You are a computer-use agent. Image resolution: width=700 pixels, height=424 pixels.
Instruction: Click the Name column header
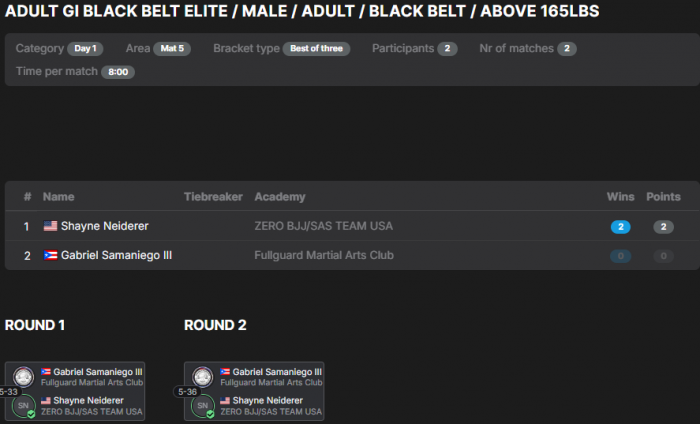pyautogui.click(x=58, y=197)
